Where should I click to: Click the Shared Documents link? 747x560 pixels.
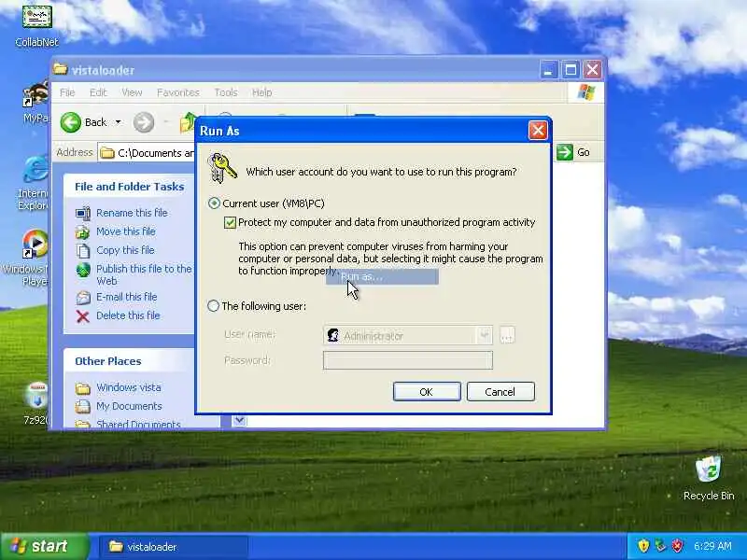coord(138,424)
